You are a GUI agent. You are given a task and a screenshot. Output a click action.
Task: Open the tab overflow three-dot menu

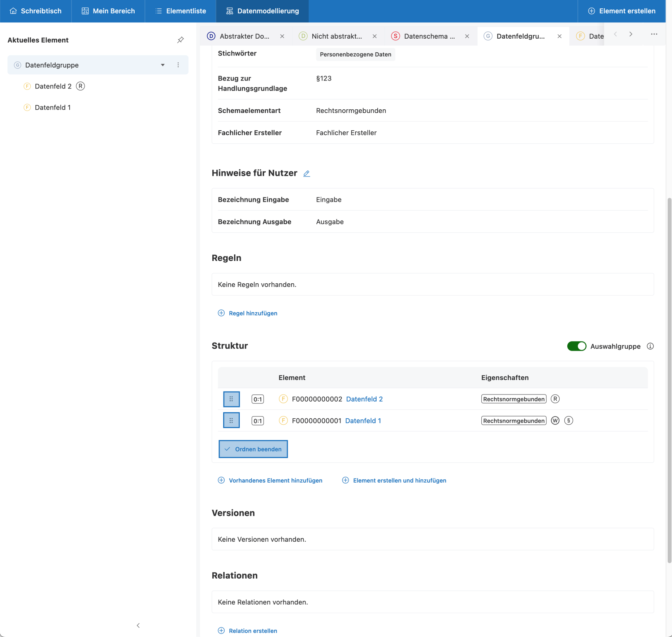[x=654, y=34]
